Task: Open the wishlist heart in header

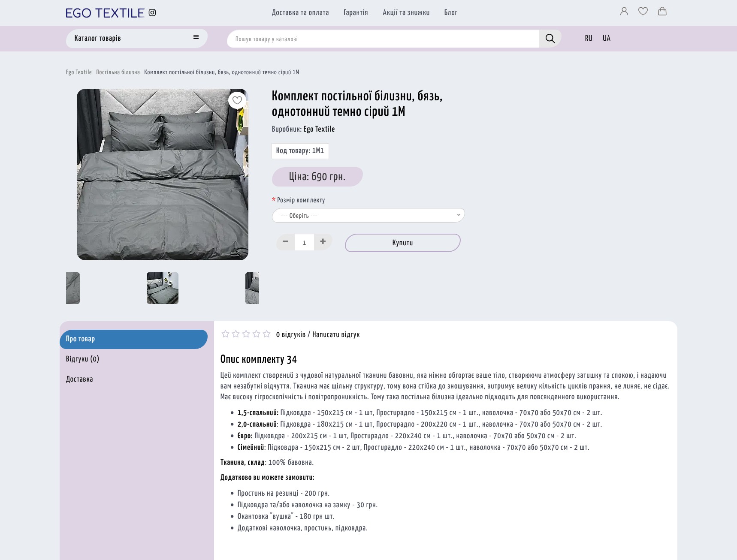Action: click(643, 11)
